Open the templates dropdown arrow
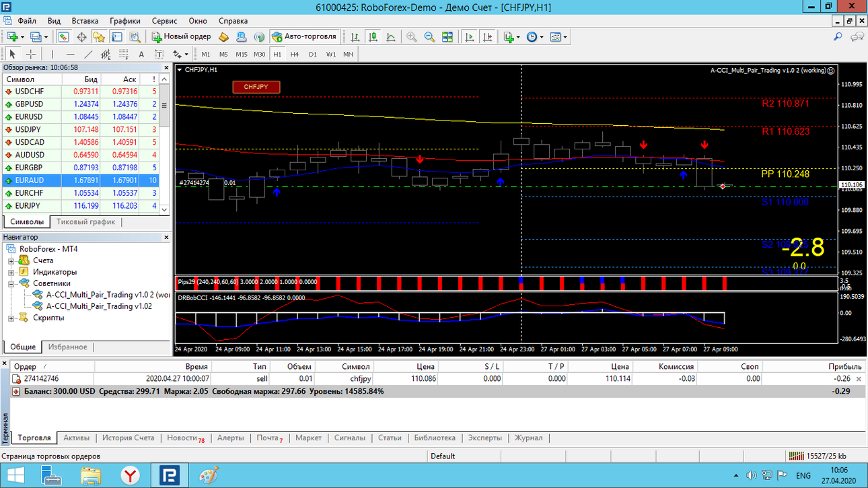This screenshot has height=488, width=868. tap(565, 36)
